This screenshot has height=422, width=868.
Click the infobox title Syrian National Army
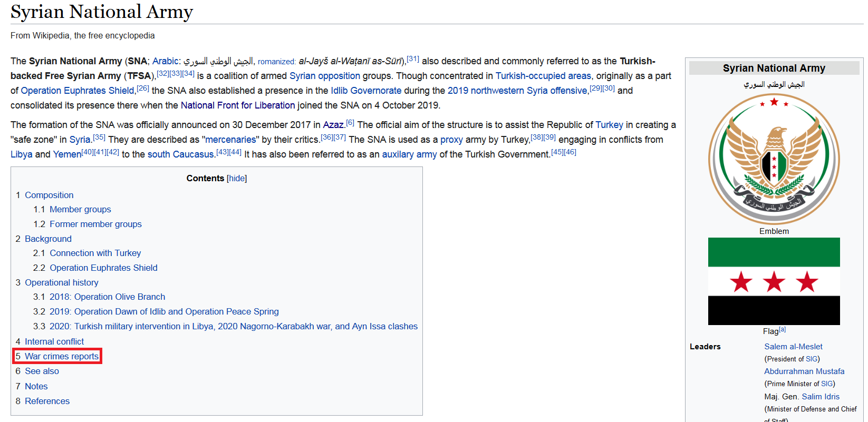point(774,68)
